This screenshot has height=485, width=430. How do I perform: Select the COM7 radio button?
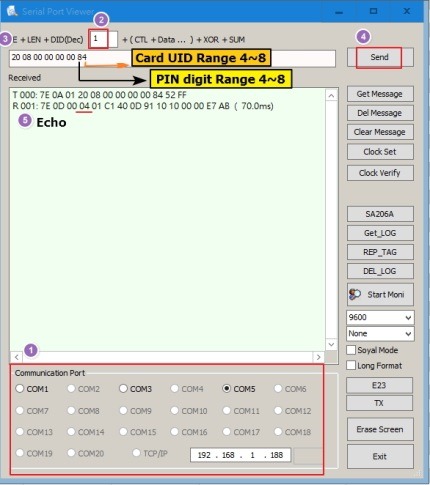point(20,411)
